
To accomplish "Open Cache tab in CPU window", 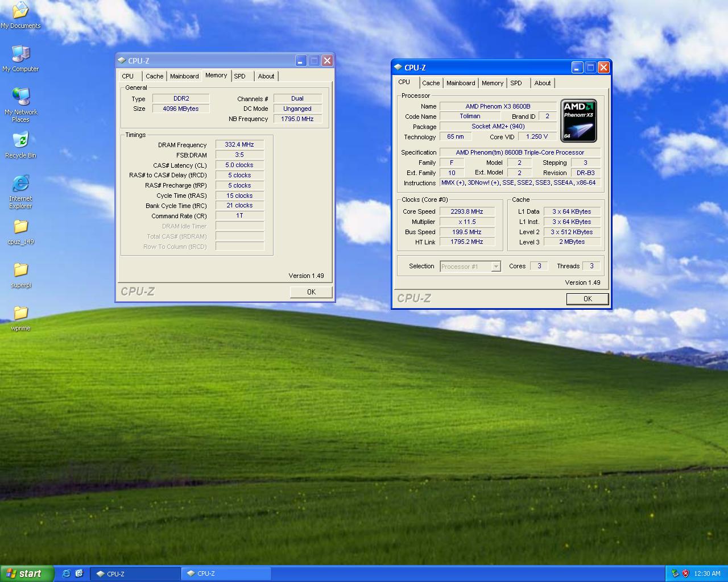I will coord(431,83).
